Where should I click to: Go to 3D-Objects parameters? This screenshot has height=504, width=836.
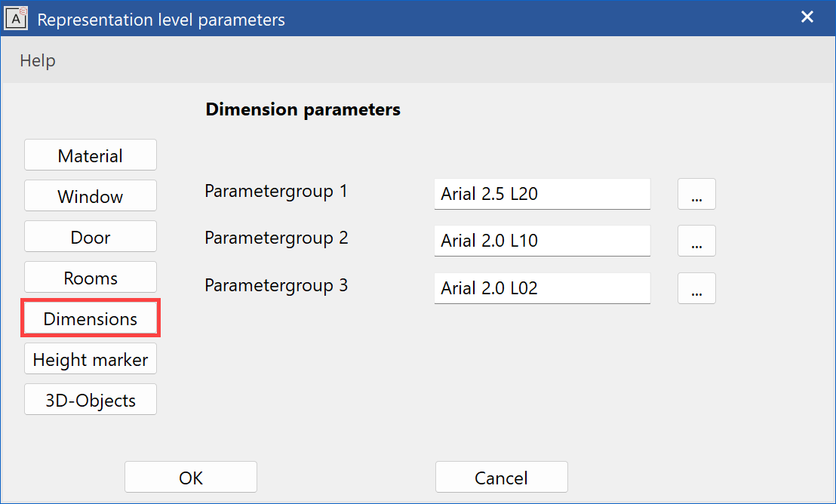[x=91, y=399]
